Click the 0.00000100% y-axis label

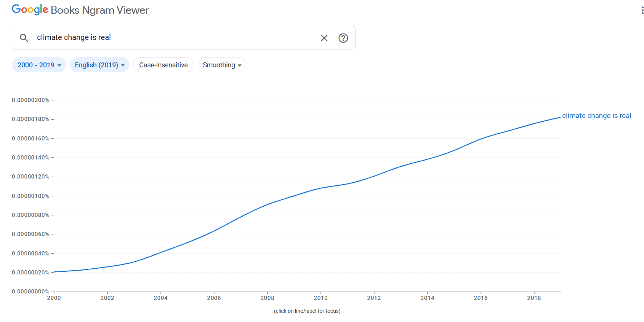tap(30, 196)
